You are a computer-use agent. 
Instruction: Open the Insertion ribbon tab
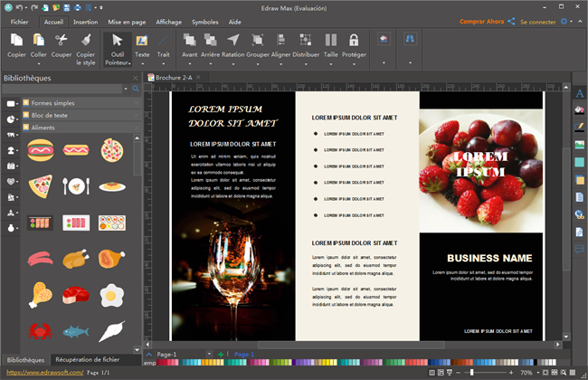(x=86, y=21)
